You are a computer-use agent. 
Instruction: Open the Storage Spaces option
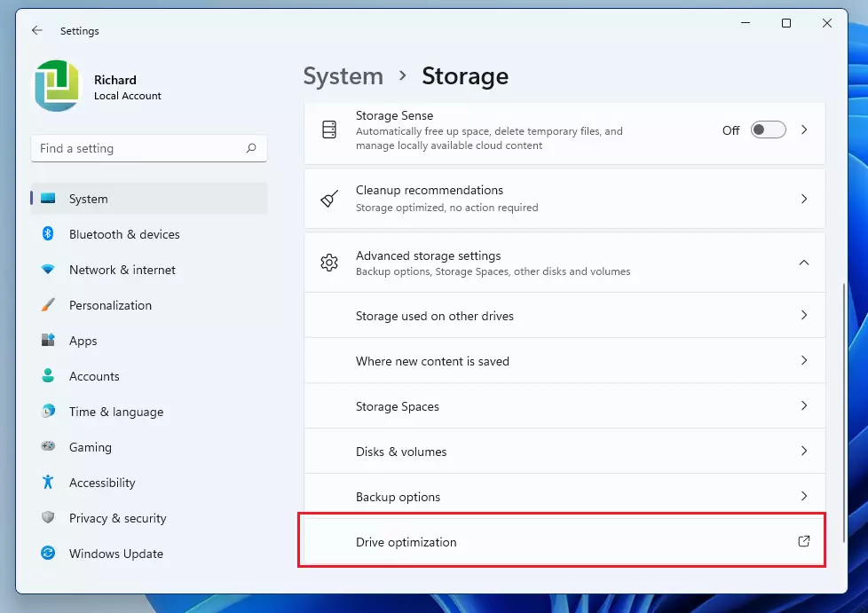click(564, 406)
